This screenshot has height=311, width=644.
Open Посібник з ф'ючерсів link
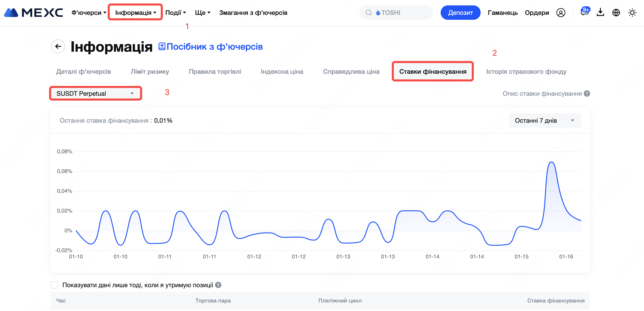(211, 47)
